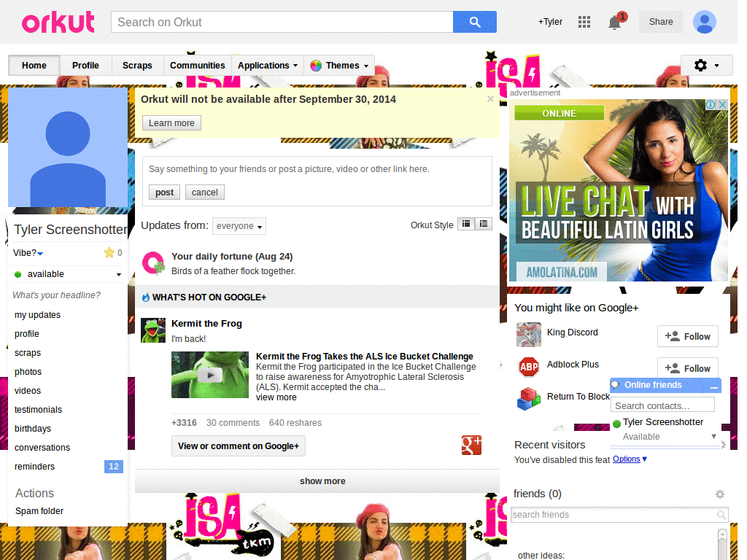
Task: Click Kermit the Frog avatar
Action: (153, 330)
